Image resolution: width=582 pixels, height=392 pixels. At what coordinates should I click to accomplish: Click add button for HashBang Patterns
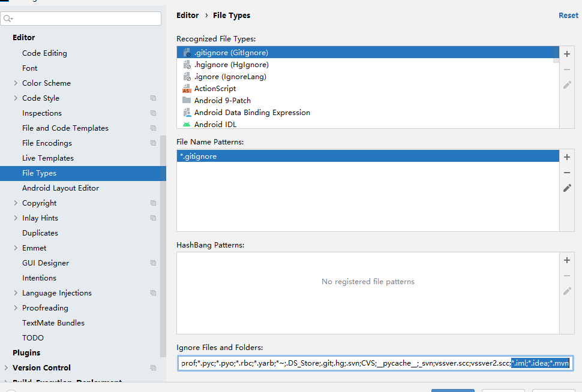coord(567,260)
